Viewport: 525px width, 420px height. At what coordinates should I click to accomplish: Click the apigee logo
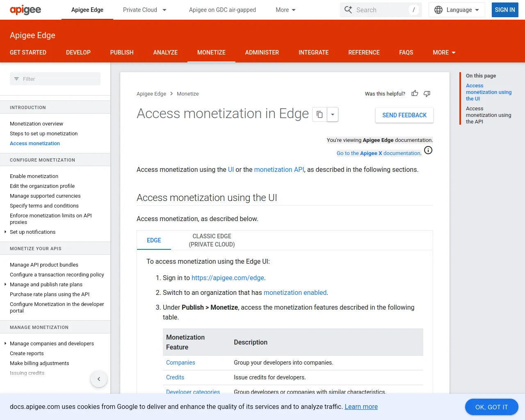coord(25,10)
